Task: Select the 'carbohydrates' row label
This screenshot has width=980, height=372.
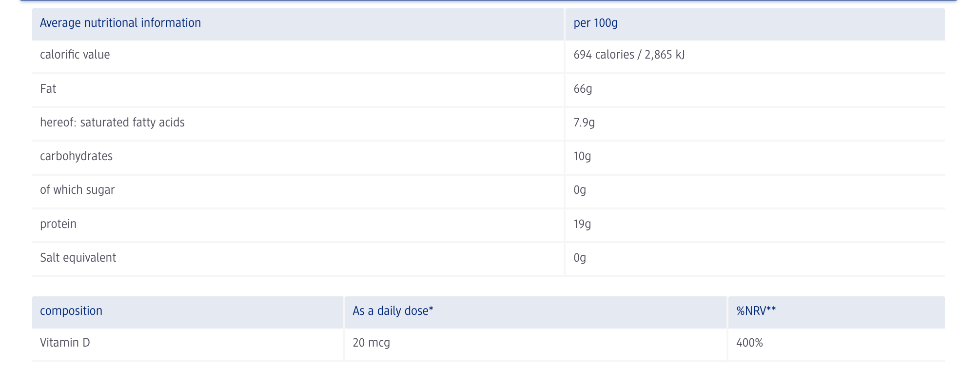Action: 76,156
